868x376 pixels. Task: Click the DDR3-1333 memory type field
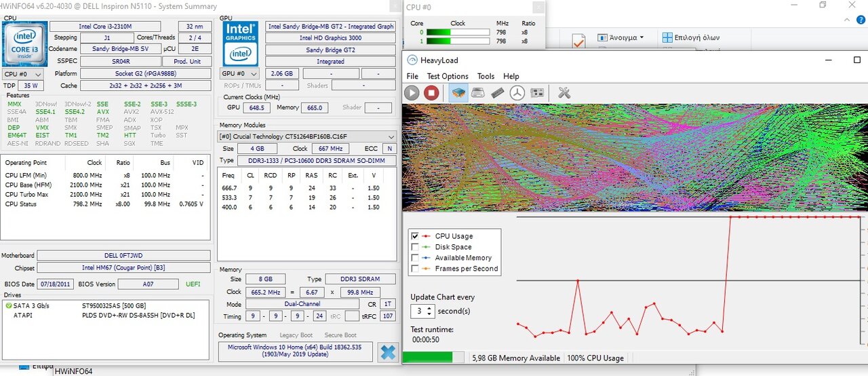coord(317,160)
